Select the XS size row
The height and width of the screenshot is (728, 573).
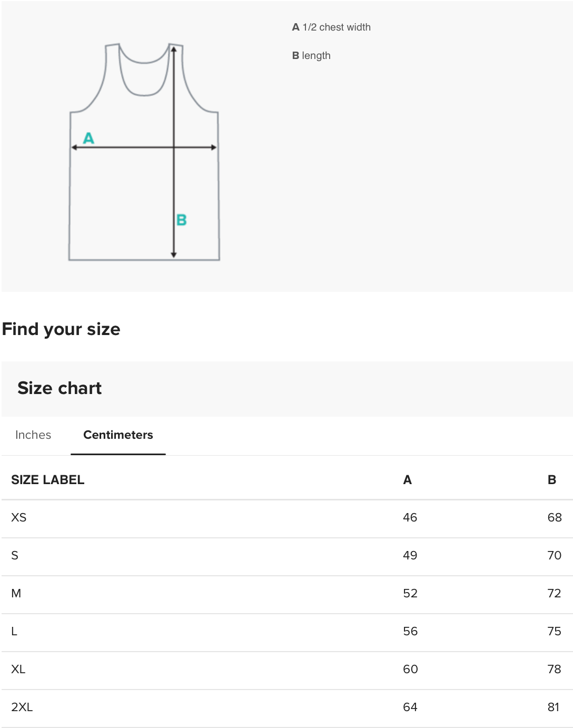tap(287, 518)
